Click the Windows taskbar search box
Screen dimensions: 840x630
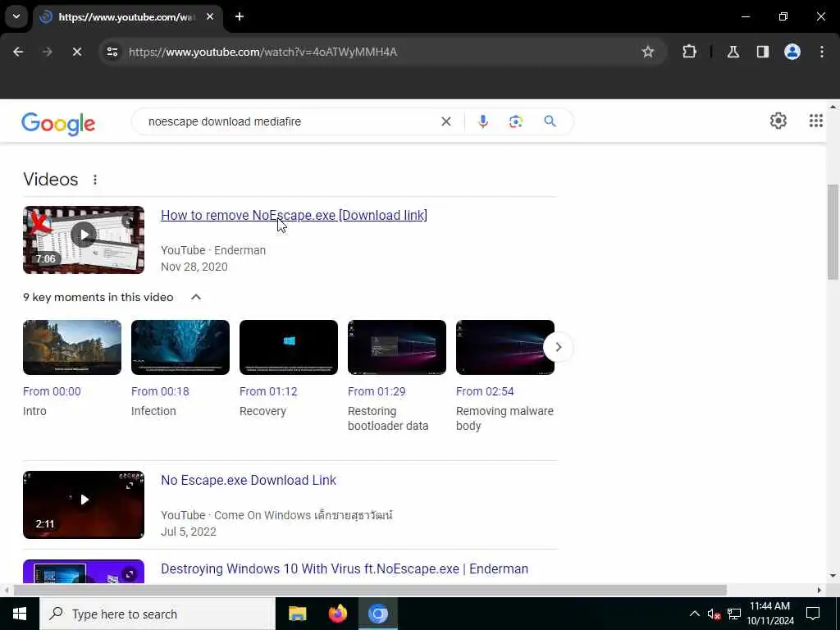tap(157, 614)
